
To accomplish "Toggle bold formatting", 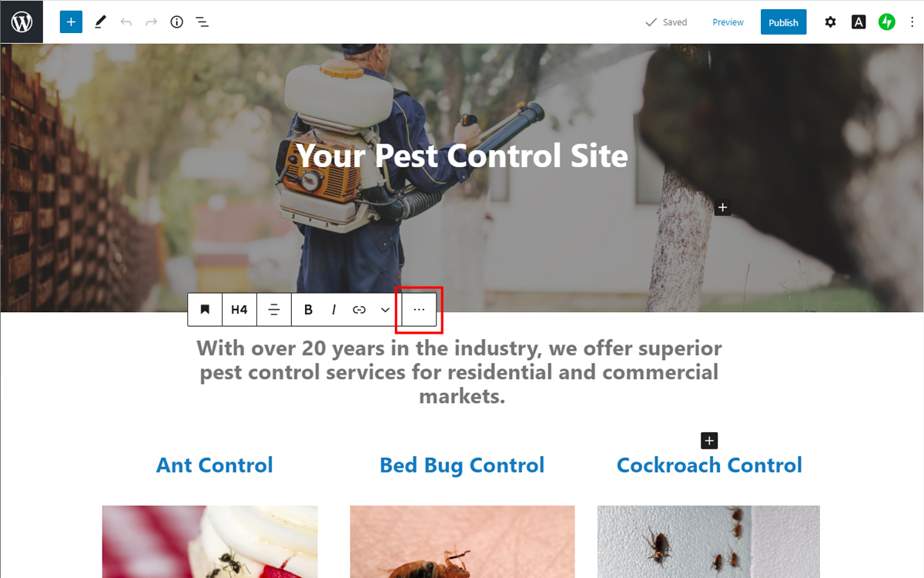I will pos(308,310).
